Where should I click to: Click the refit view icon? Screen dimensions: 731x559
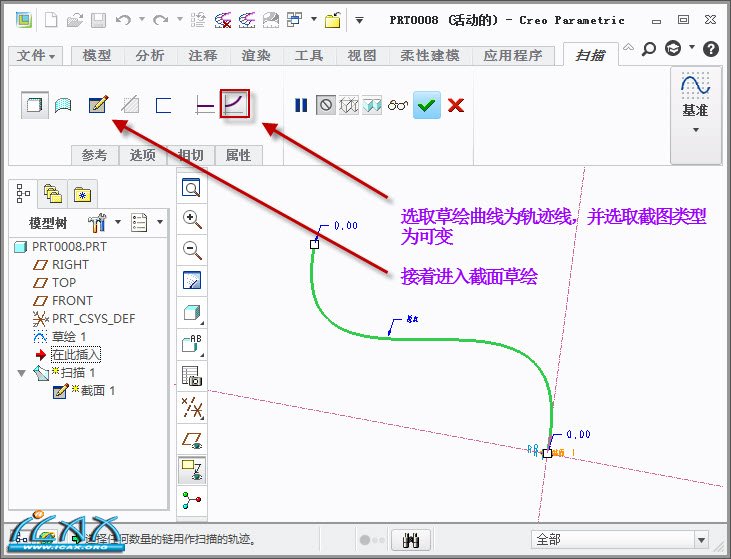tap(191, 187)
